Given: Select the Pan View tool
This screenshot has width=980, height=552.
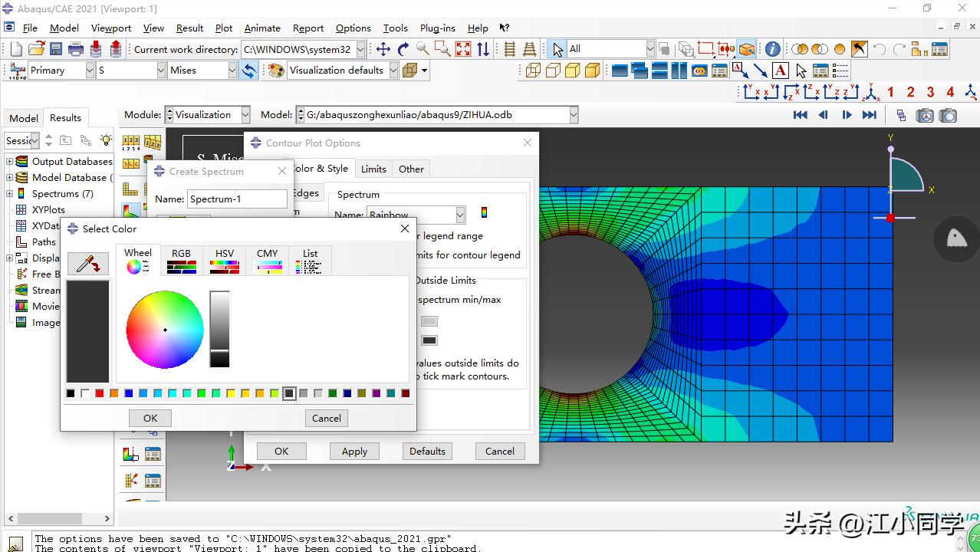Looking at the screenshot, I should (383, 49).
